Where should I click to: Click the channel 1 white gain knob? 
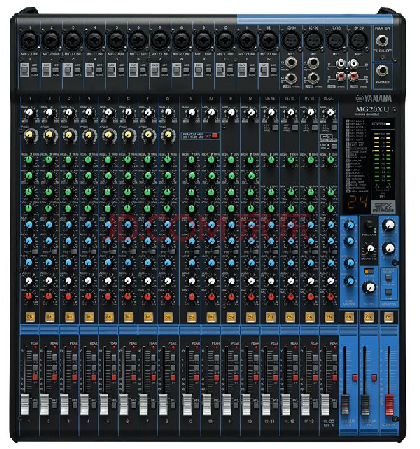click(x=29, y=112)
